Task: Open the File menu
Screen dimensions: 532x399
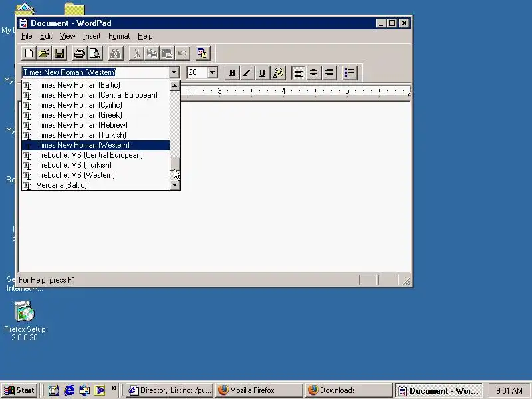Action: 27,36
